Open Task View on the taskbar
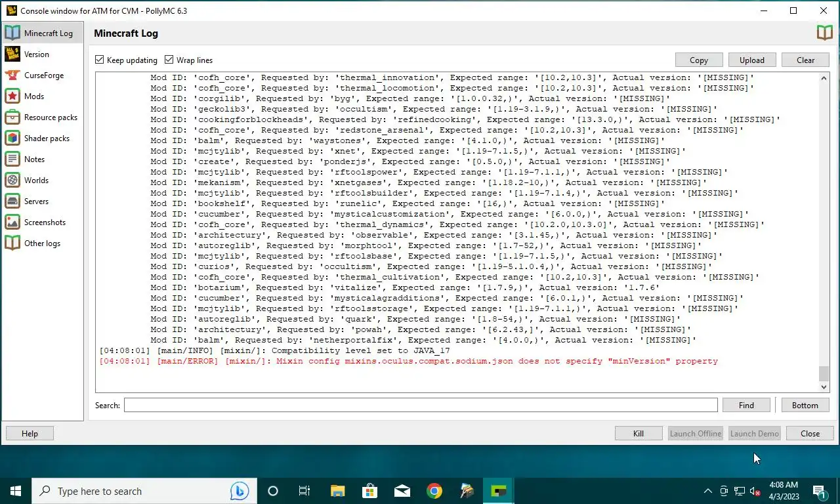The image size is (840, 504). 304,491
